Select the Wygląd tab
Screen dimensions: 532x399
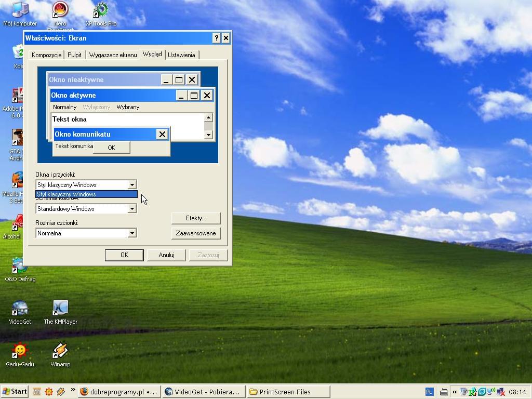pyautogui.click(x=152, y=54)
